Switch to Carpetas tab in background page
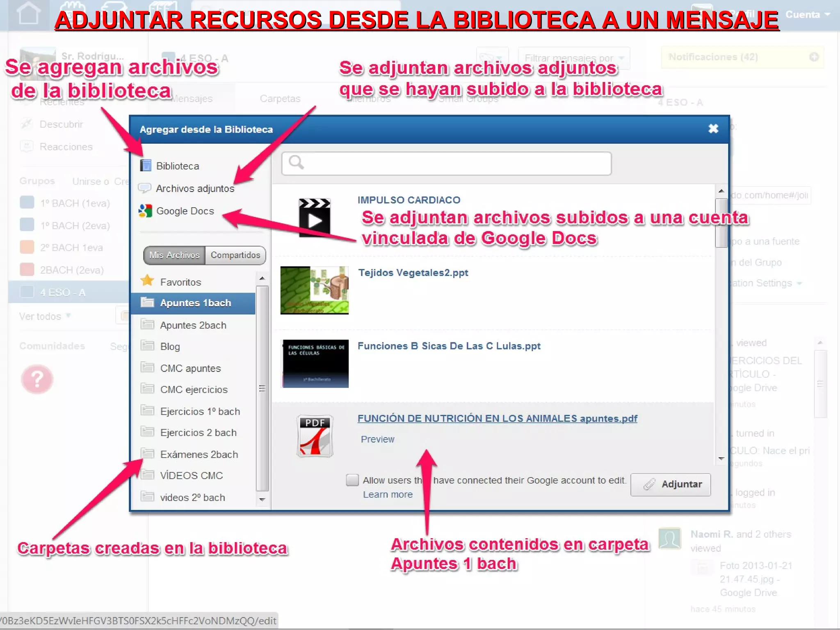The height and width of the screenshot is (630, 840). [280, 98]
